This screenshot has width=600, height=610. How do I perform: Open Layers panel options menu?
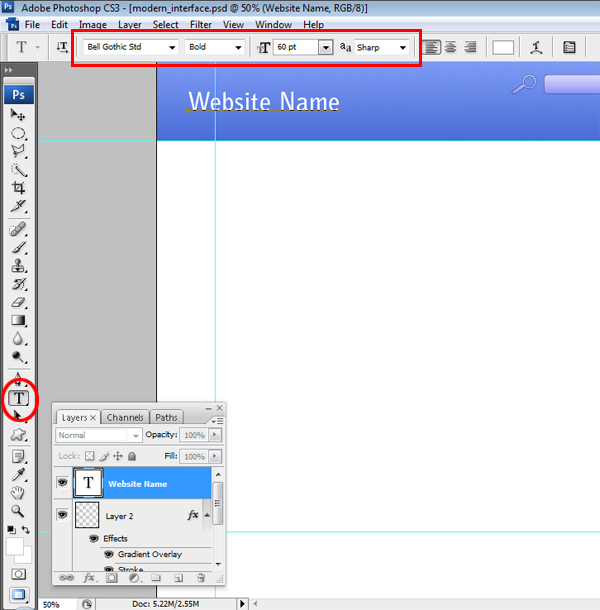(218, 421)
